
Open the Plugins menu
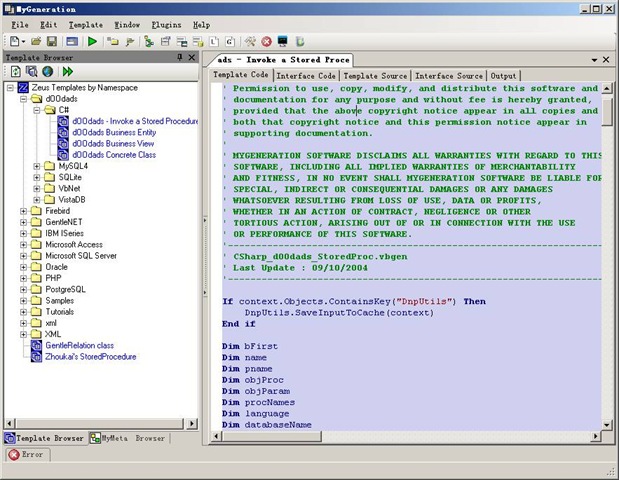tap(167, 25)
